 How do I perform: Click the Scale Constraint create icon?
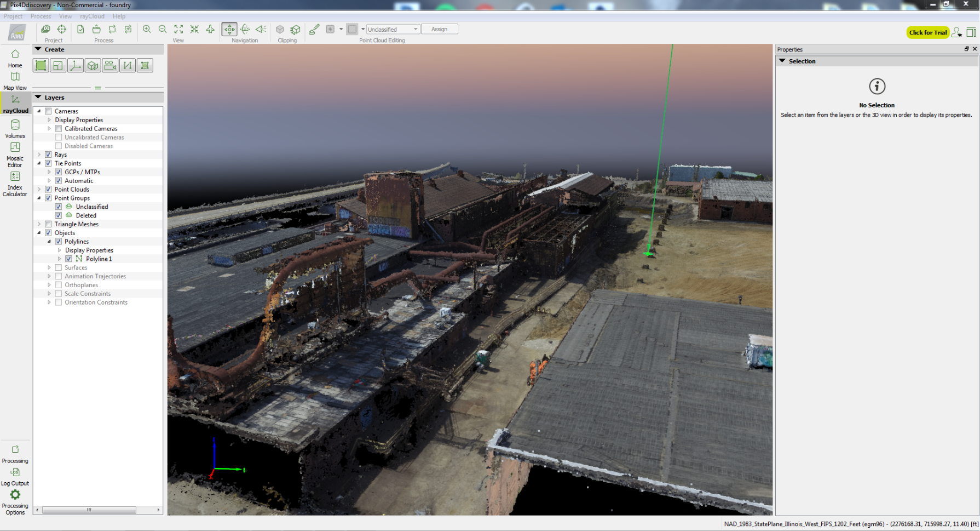tap(128, 66)
